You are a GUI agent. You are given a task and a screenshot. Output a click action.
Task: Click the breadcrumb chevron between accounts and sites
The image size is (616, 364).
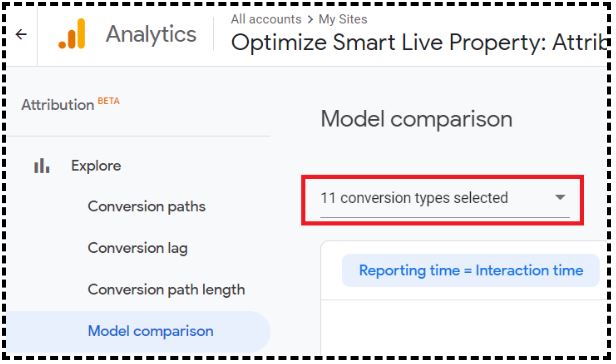coord(310,20)
